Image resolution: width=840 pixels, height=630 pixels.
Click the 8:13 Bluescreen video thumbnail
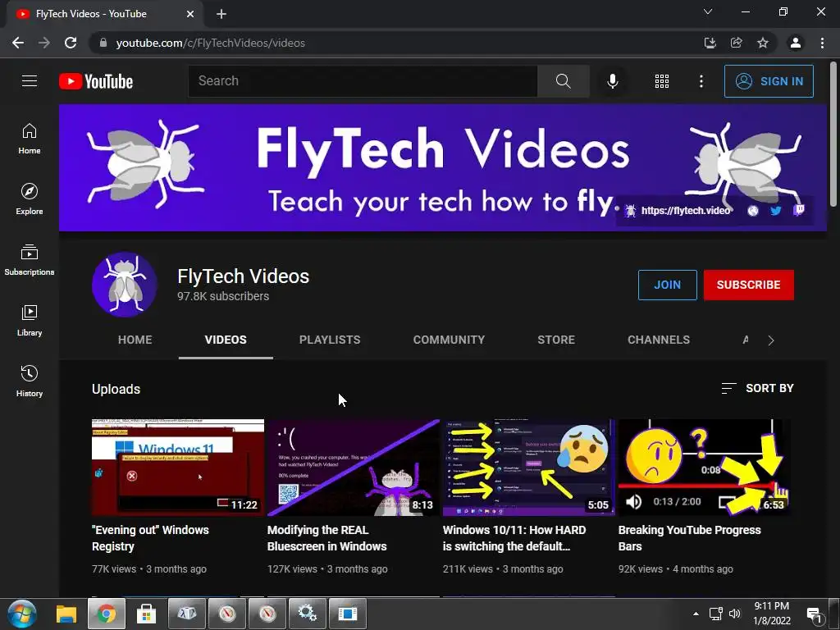pyautogui.click(x=353, y=467)
